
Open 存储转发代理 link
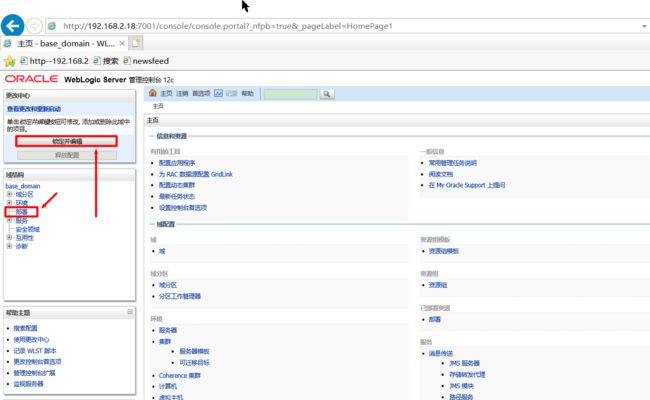pos(467,375)
